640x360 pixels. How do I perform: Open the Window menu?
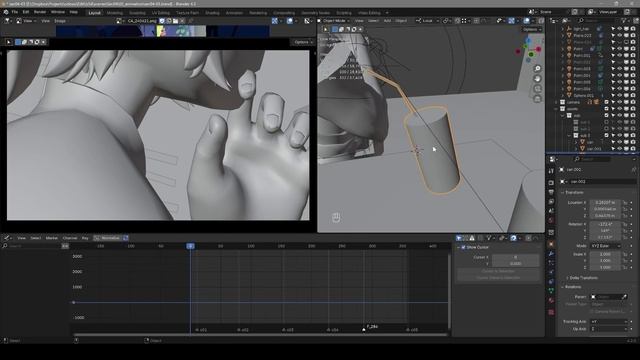coord(58,12)
